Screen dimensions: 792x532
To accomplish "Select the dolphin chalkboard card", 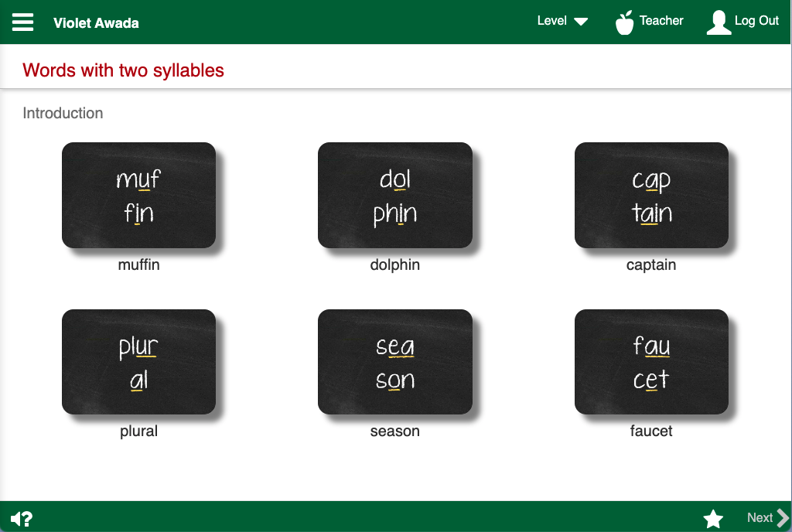I will pyautogui.click(x=394, y=195).
